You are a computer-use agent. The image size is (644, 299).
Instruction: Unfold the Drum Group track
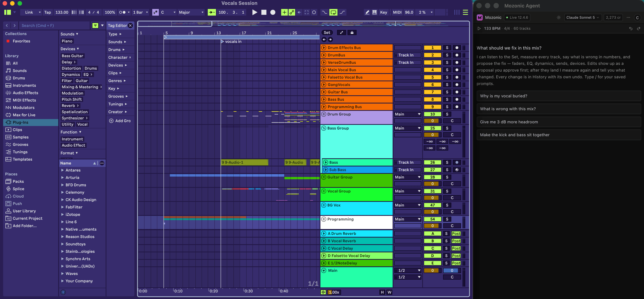324,114
